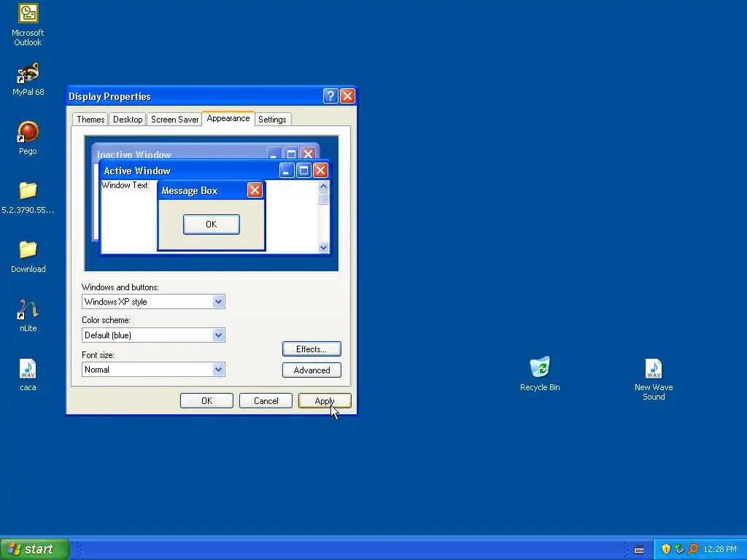Switch to the Themes tab
The height and width of the screenshot is (560, 747).
[x=90, y=120]
